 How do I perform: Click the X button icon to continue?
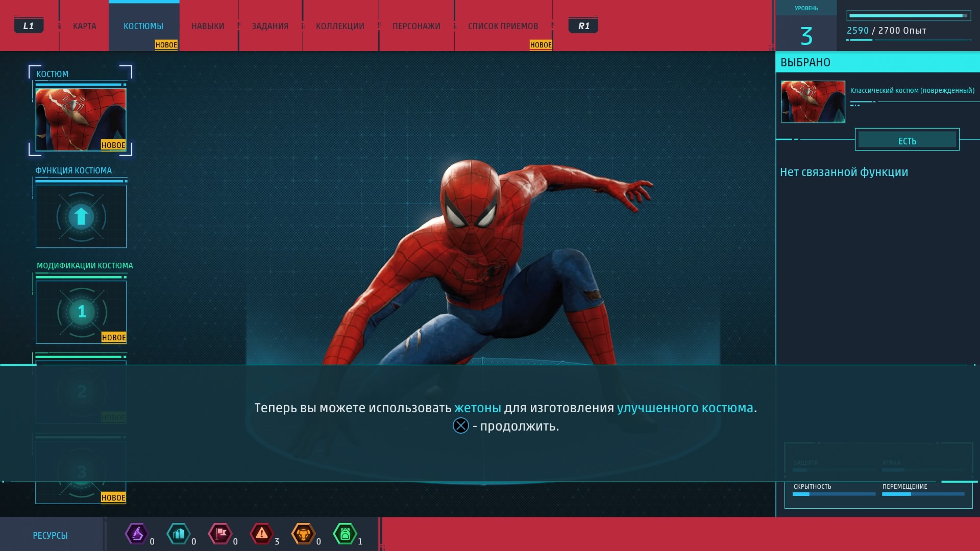click(460, 425)
